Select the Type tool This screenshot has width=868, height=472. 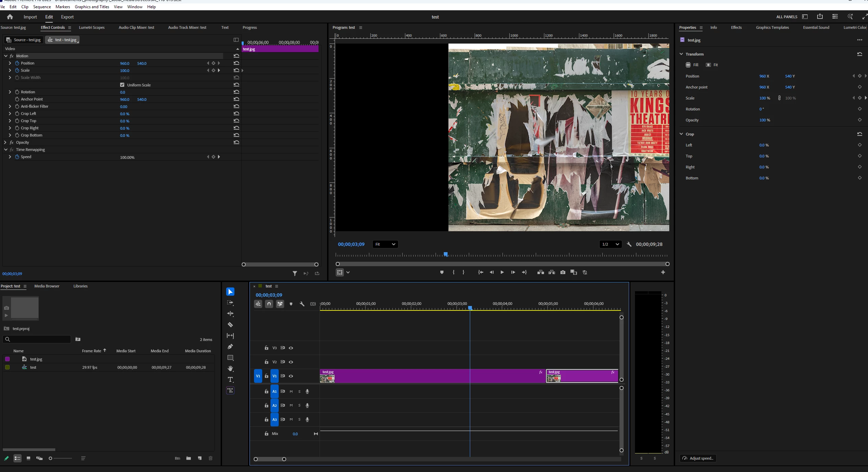[x=230, y=379]
